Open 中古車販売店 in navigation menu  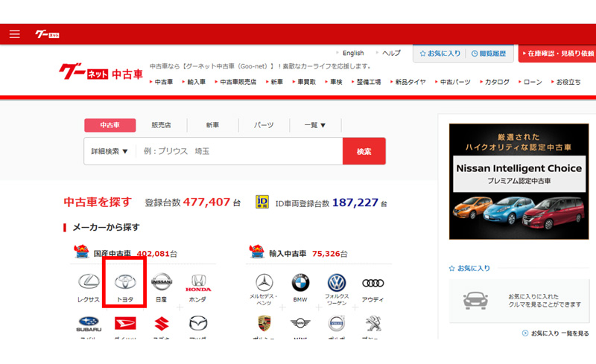click(238, 82)
